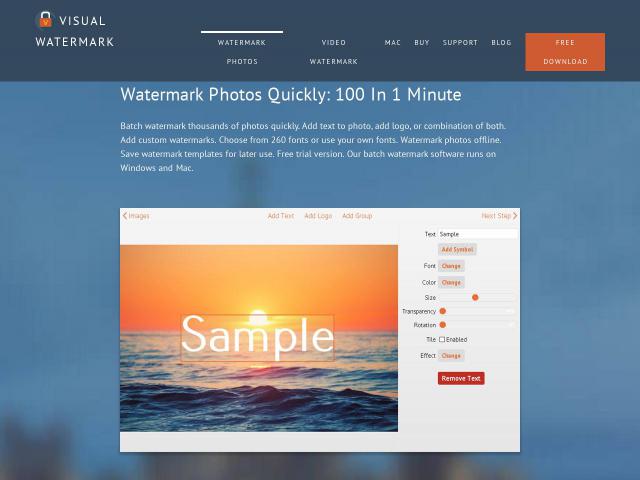The image size is (640, 480).
Task: Click Add Logo in the editor toolbar
Action: click(318, 216)
